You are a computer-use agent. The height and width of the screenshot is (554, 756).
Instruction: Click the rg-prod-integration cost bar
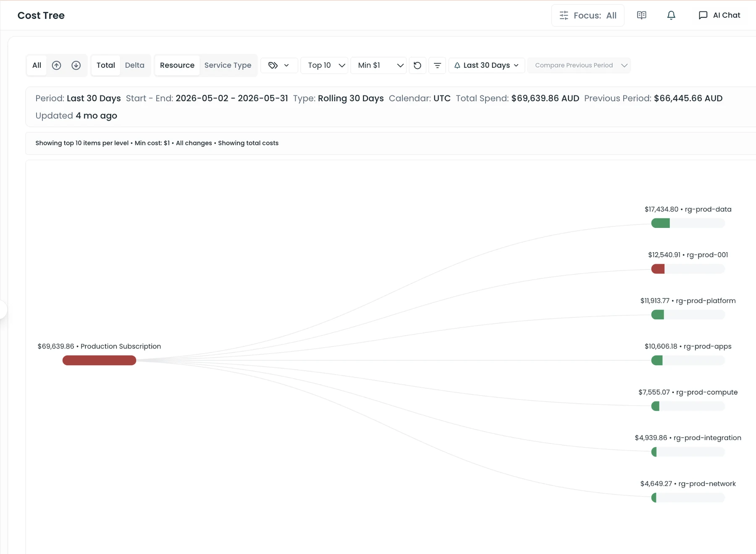click(688, 452)
